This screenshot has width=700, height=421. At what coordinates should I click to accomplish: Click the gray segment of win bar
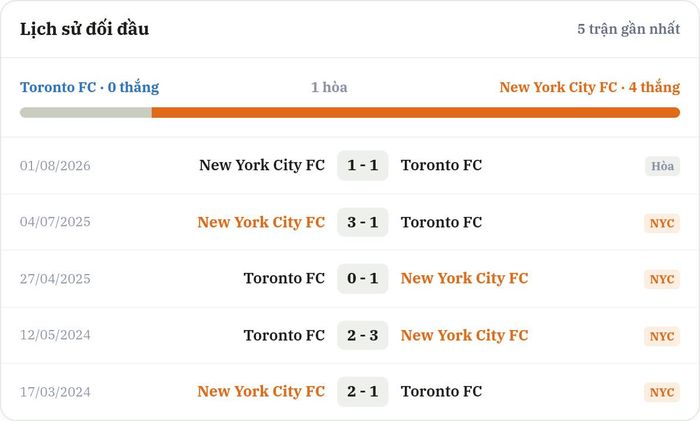[86, 113]
